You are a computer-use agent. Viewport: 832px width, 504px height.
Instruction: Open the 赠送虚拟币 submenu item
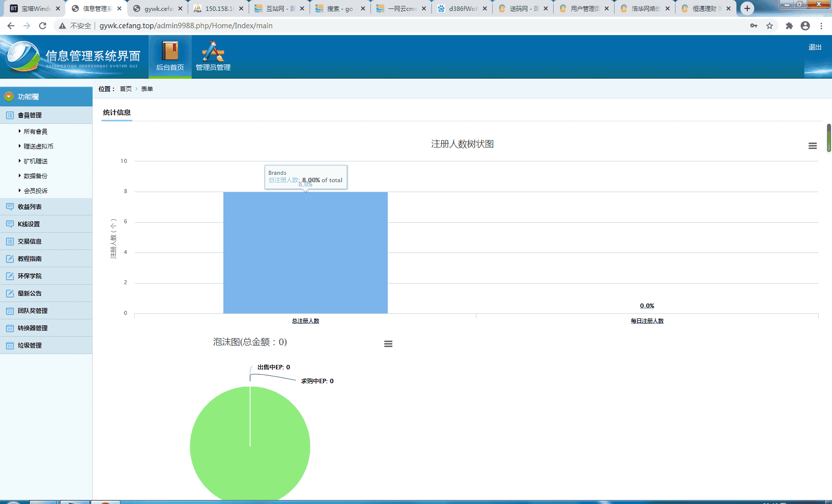click(39, 147)
